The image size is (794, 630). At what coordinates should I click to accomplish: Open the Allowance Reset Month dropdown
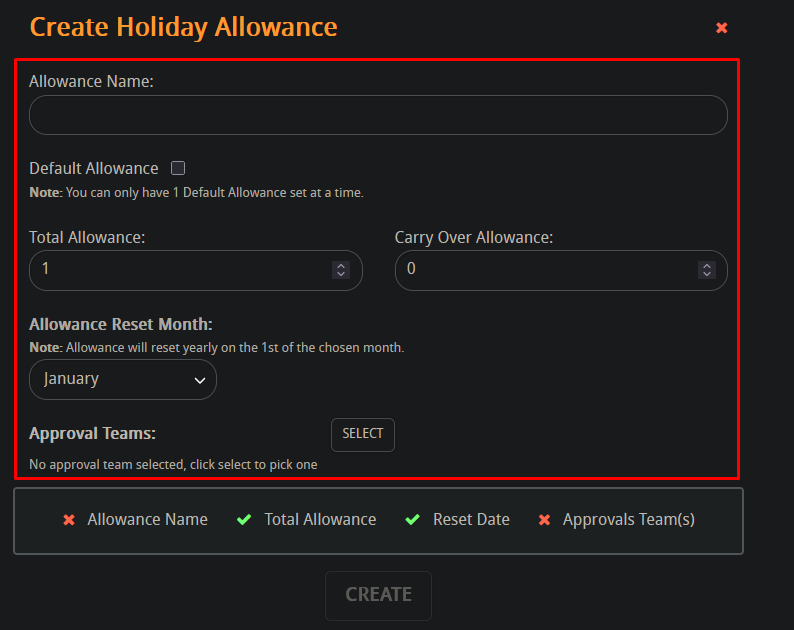(123, 379)
